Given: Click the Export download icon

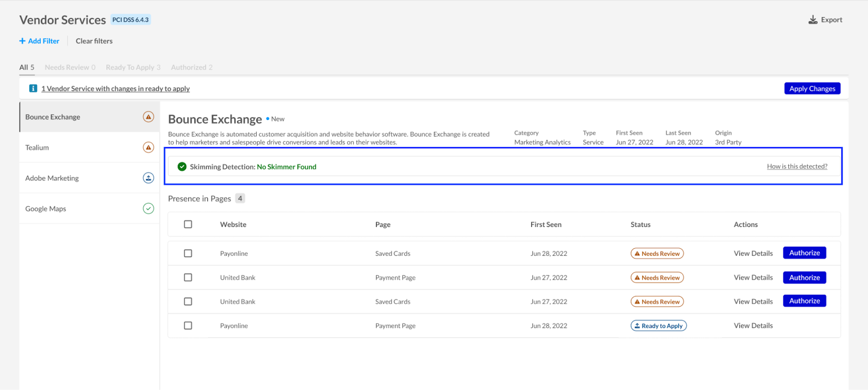Looking at the screenshot, I should click(x=813, y=20).
